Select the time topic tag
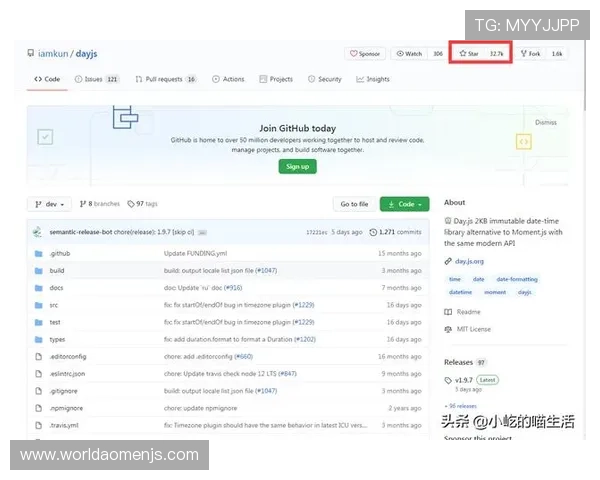The image size is (600, 480). point(455,279)
